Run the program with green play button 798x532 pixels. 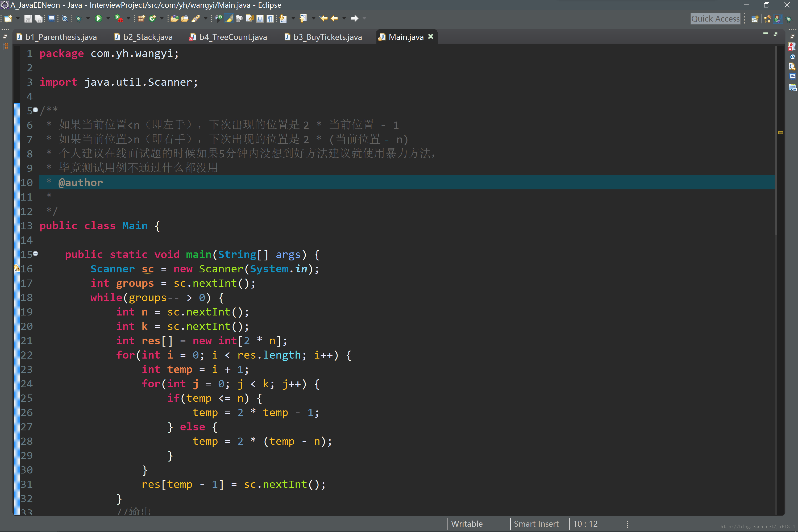click(x=98, y=18)
